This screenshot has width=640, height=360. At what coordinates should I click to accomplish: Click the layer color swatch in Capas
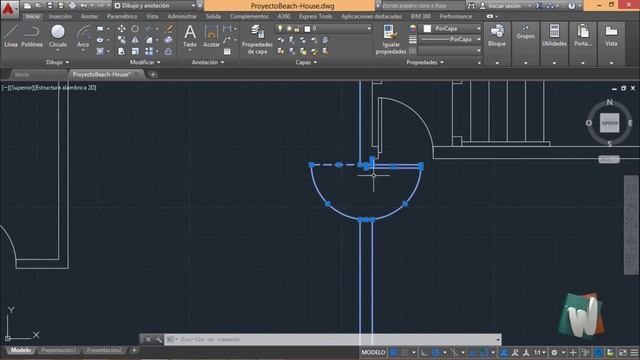(307, 29)
